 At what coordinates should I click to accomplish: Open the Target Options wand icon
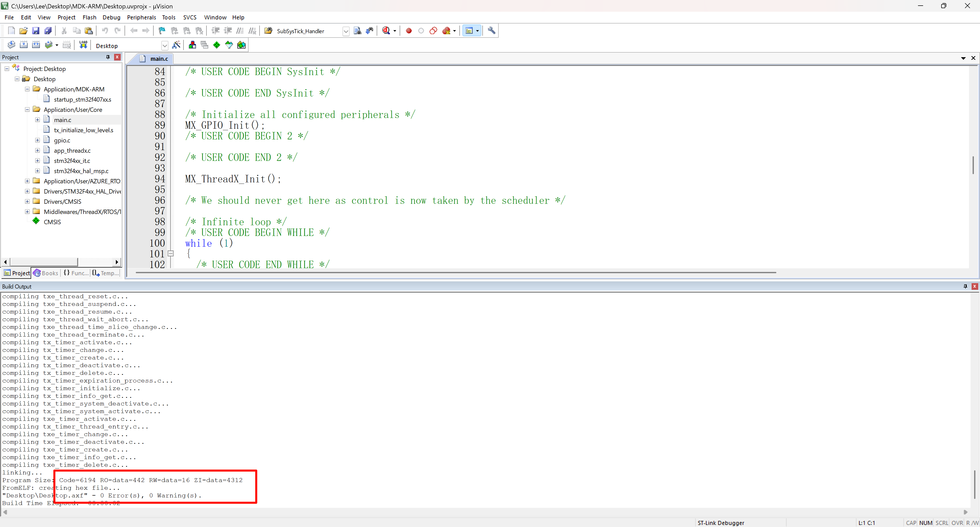(177, 45)
